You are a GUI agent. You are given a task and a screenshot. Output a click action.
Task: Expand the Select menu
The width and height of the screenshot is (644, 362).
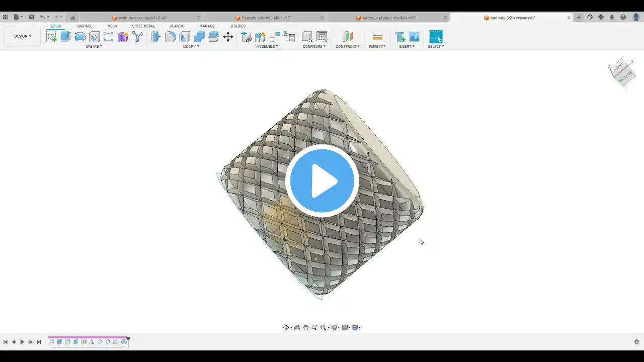[436, 46]
